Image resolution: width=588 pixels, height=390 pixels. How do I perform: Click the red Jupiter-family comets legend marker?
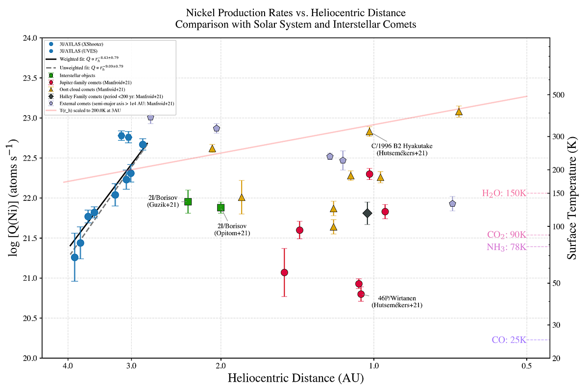[x=51, y=83]
